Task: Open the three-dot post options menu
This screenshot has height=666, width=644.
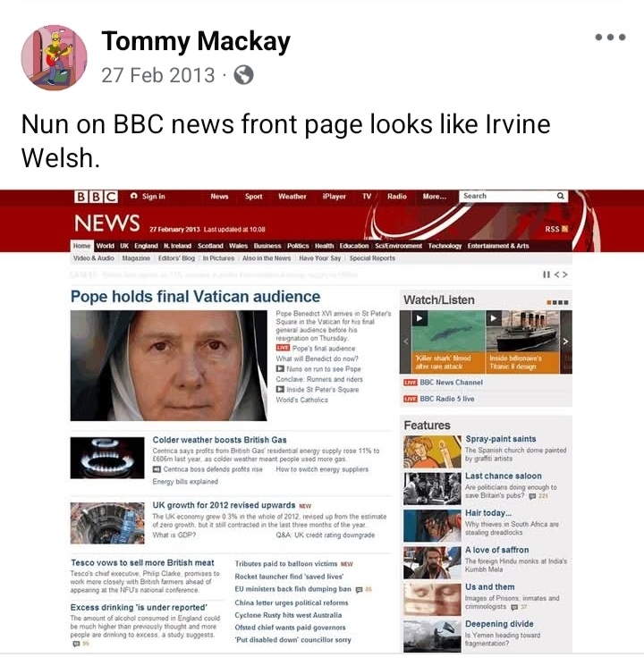Action: click(610, 38)
